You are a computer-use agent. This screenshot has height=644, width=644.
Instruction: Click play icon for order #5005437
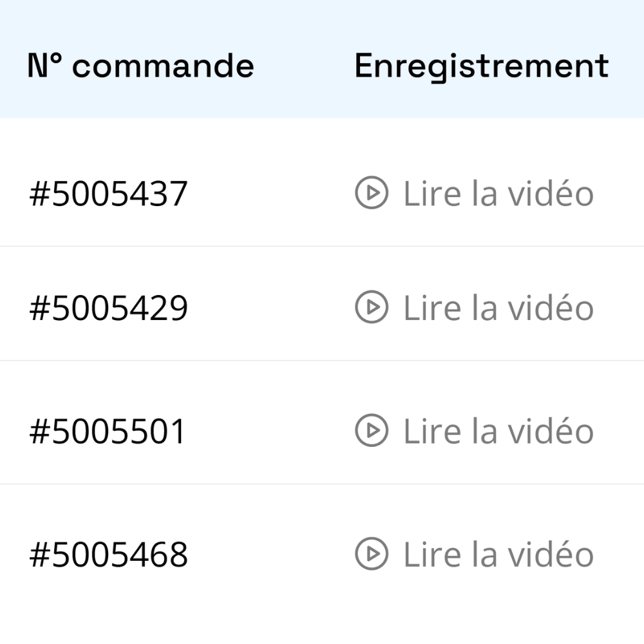pos(372,193)
